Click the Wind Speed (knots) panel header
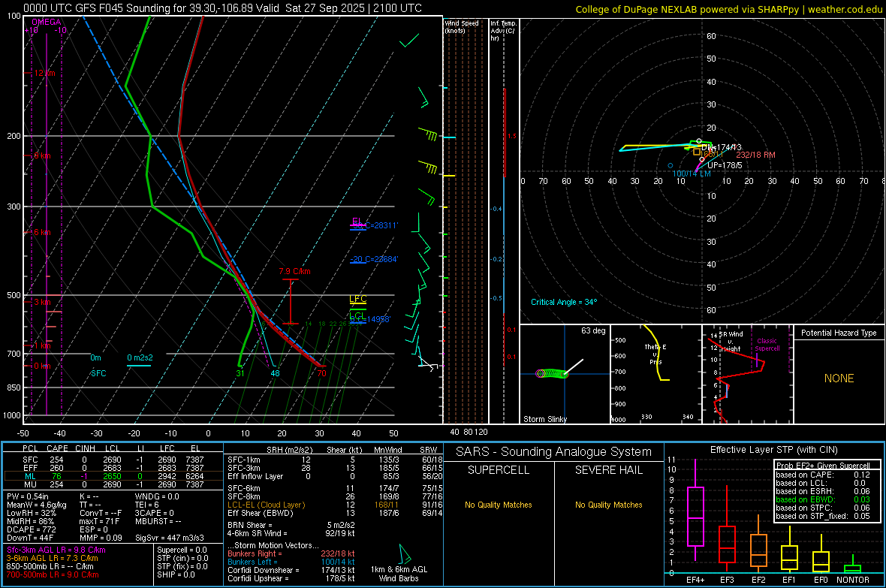 (x=462, y=26)
